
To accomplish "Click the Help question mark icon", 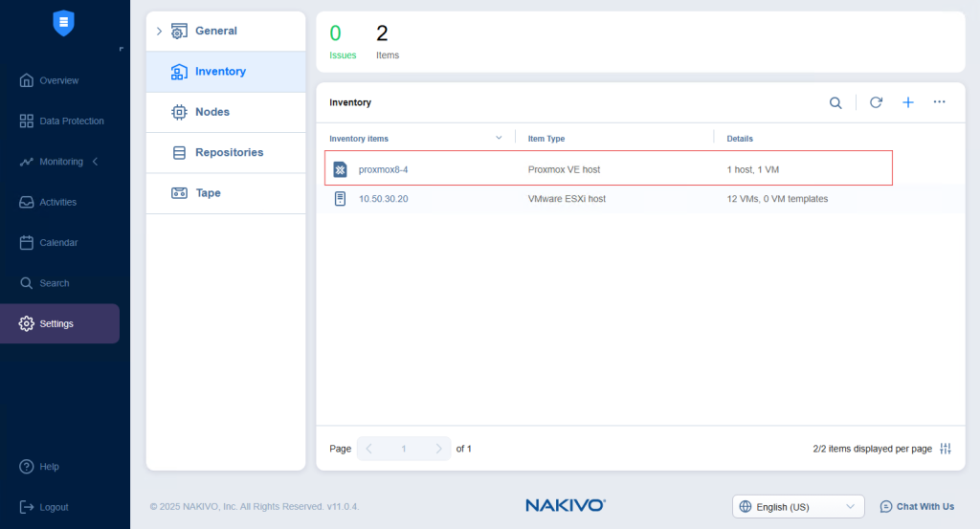I will tap(26, 467).
